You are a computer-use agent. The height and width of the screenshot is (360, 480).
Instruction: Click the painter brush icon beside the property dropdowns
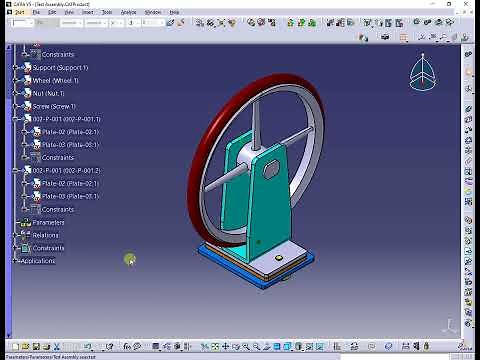170,23
